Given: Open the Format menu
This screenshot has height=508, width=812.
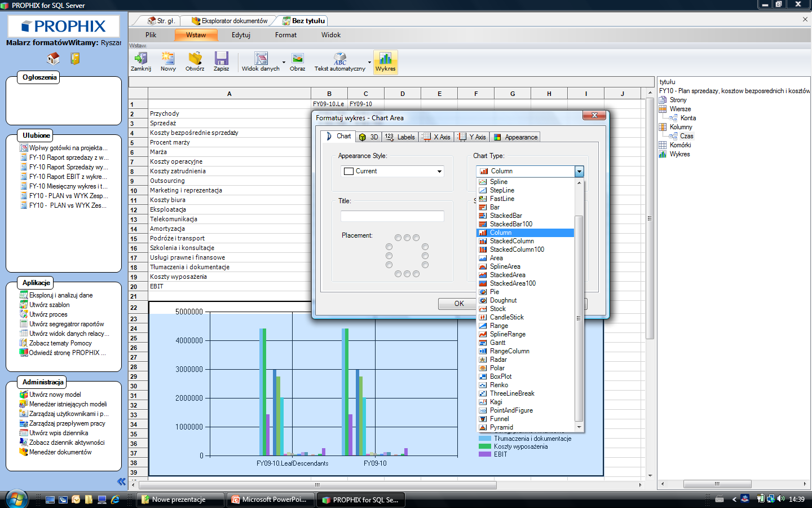Looking at the screenshot, I should [x=286, y=35].
